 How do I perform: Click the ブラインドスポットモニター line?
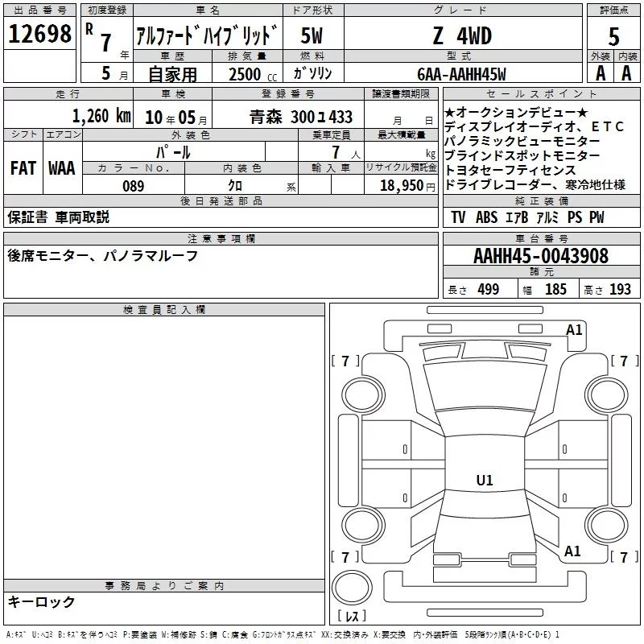pos(522,155)
